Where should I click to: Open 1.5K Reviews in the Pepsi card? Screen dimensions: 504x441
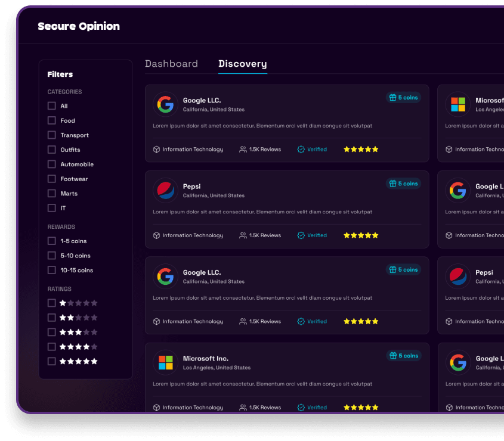click(265, 235)
